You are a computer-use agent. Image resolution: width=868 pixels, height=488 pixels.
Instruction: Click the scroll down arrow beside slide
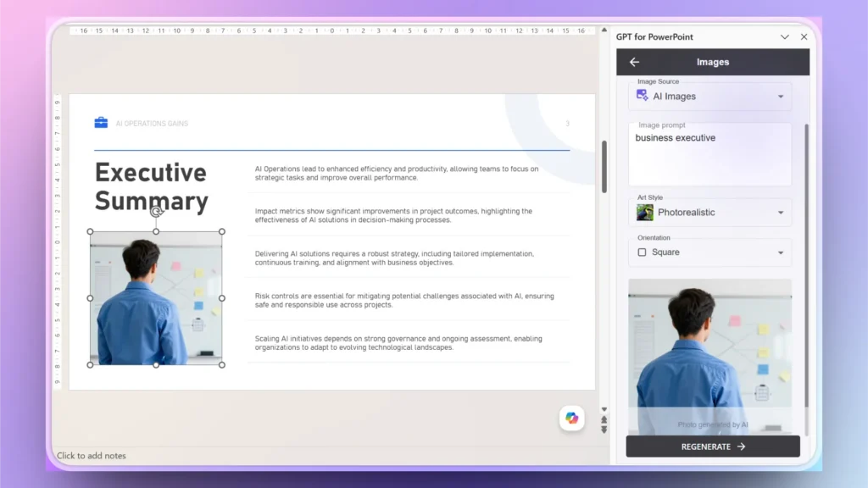pos(604,409)
